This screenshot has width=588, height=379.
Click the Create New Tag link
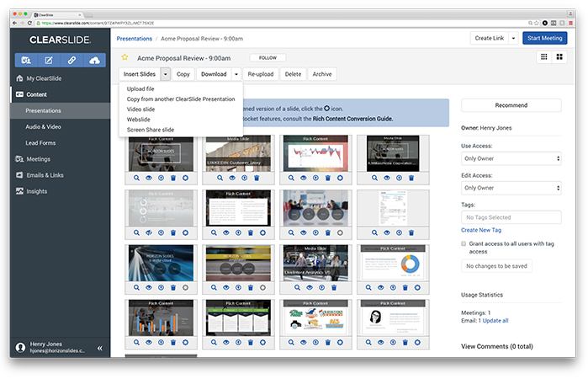481,230
